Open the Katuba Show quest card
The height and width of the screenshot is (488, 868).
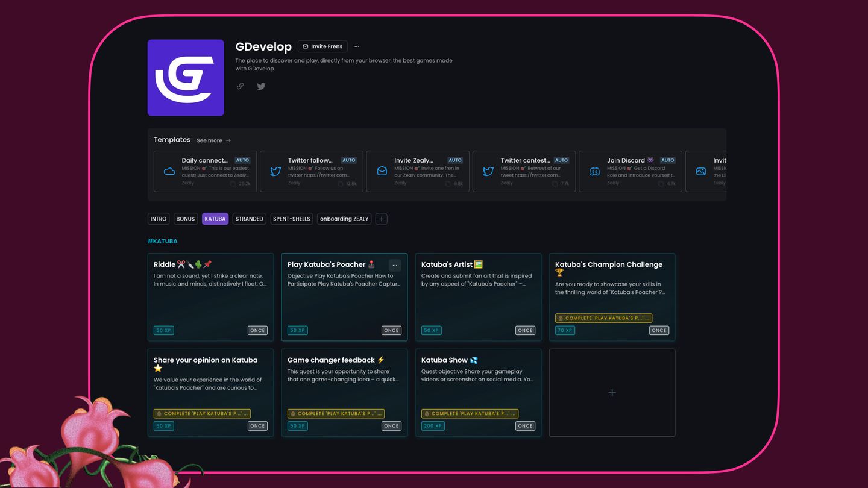(x=478, y=393)
